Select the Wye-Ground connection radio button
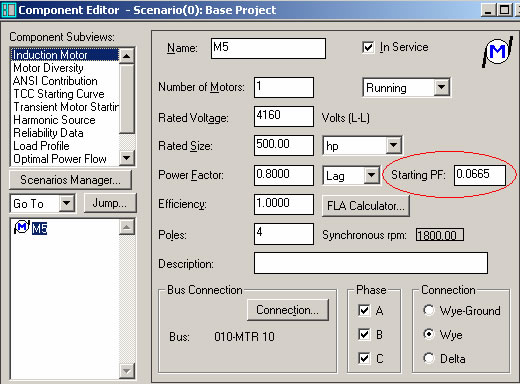520x384 pixels. click(x=429, y=310)
